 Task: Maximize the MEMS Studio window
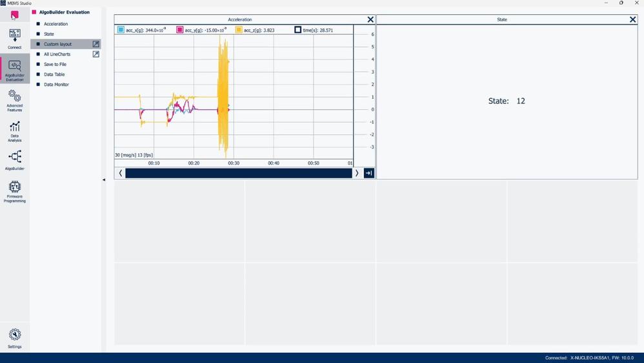pyautogui.click(x=621, y=3)
